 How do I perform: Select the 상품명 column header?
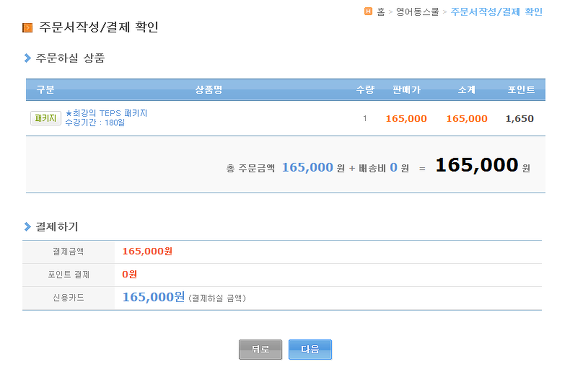209,90
